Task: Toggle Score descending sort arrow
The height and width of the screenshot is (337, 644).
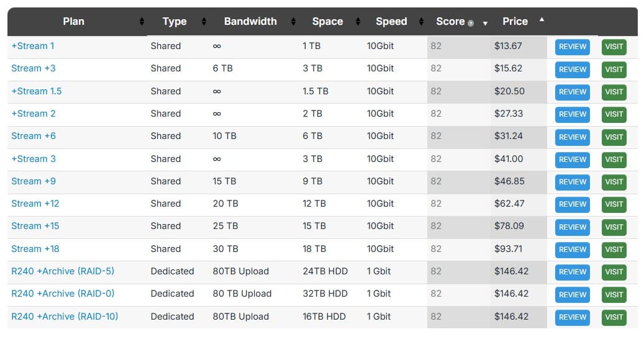Action: (x=485, y=24)
